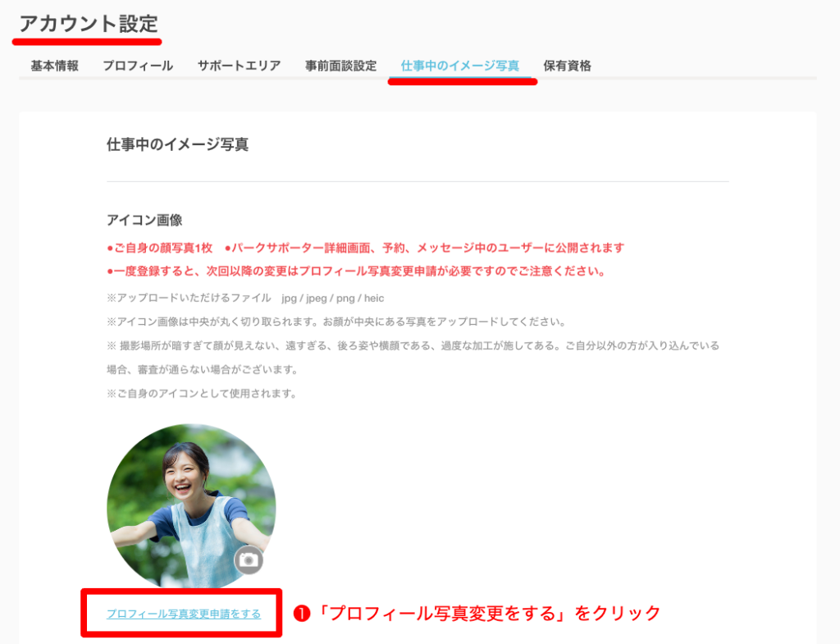Click the アイコン画像 label
Image resolution: width=840 pixels, height=644 pixels.
pos(144,220)
